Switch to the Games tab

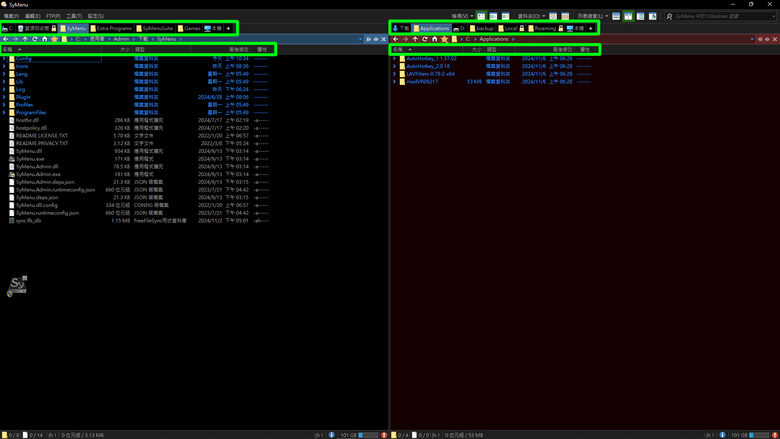189,28
